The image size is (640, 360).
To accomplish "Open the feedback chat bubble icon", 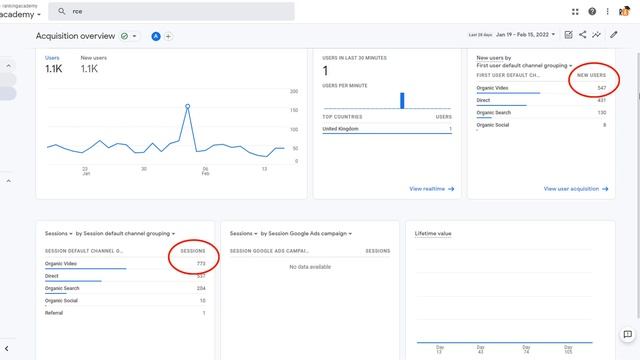I will (x=627, y=334).
